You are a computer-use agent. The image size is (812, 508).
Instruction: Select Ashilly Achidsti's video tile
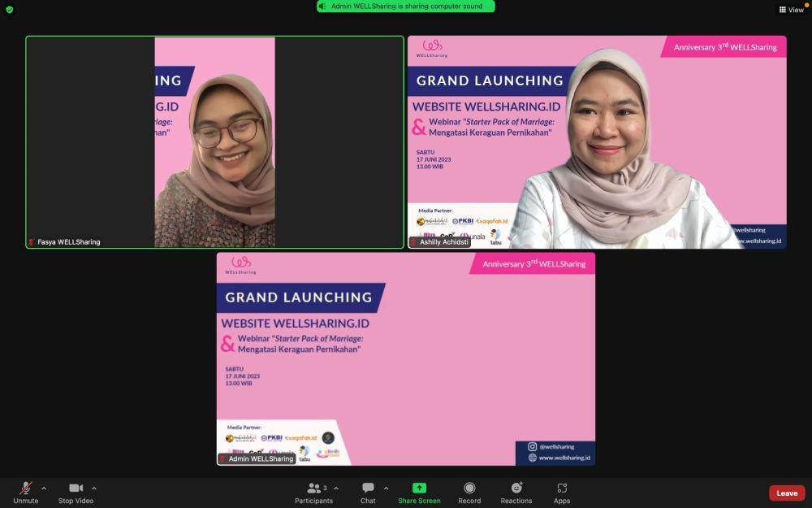pos(597,142)
